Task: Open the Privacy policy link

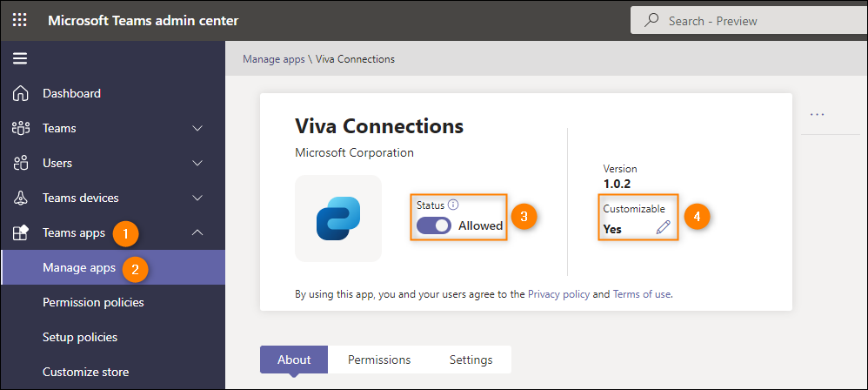Action: [x=558, y=294]
